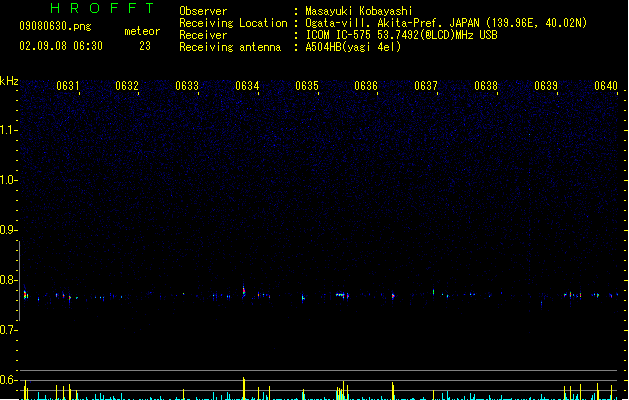Screen dimensions: 629x400
Task: Click the meteor echo at 0634 in spectrogram
Action: [x=243, y=291]
